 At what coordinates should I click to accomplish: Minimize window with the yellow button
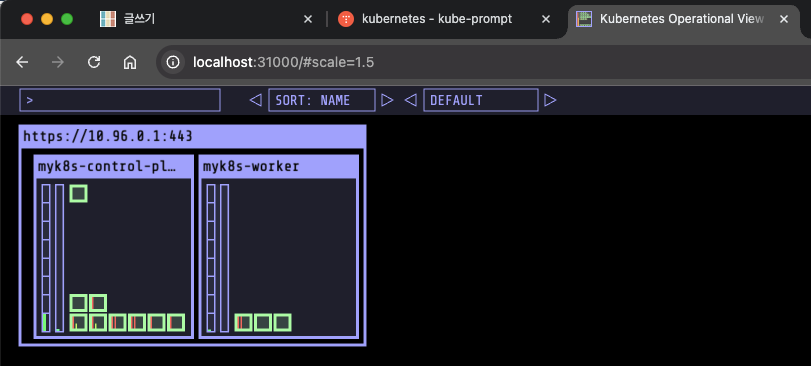pyautogui.click(x=47, y=19)
